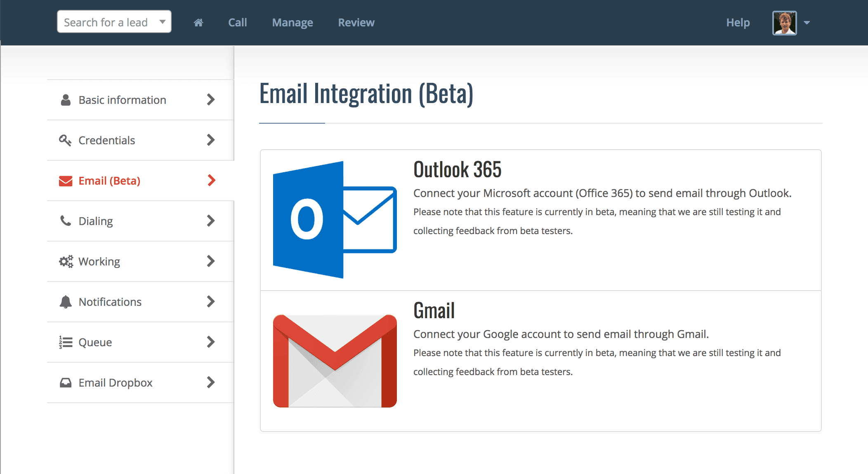This screenshot has height=474, width=868.
Task: Expand Credentials chevron arrow
Action: [x=211, y=140]
